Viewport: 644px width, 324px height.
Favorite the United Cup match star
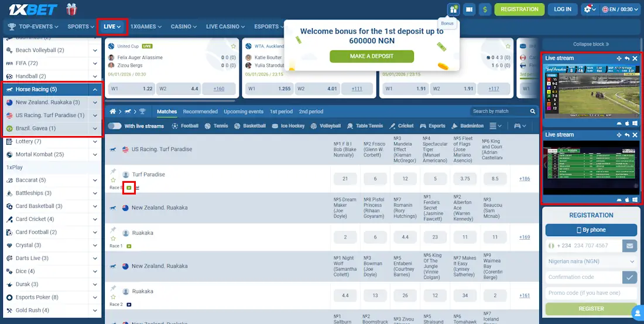233,46
